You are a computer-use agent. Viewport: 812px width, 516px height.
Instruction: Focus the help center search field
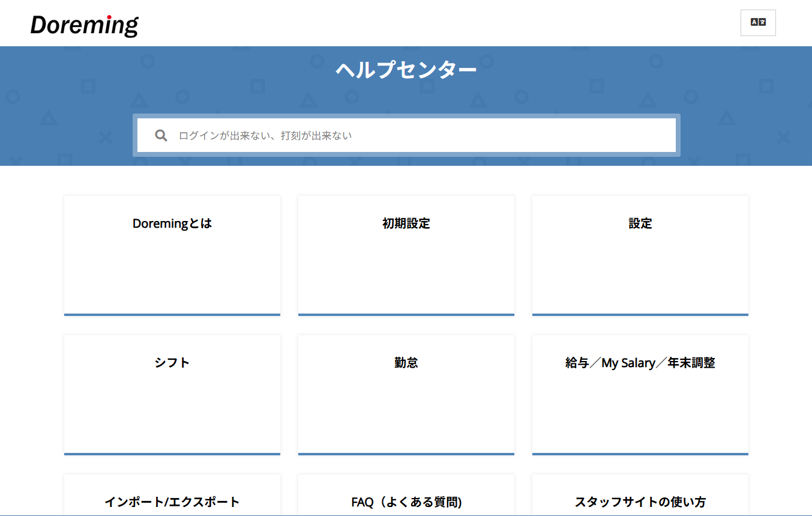pos(420,136)
